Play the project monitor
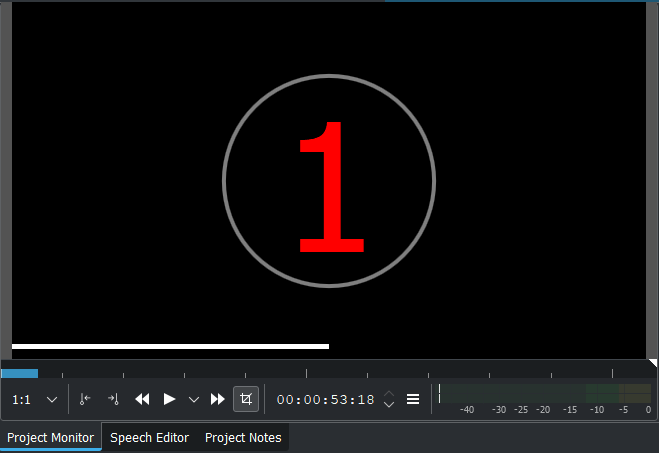 coord(169,399)
